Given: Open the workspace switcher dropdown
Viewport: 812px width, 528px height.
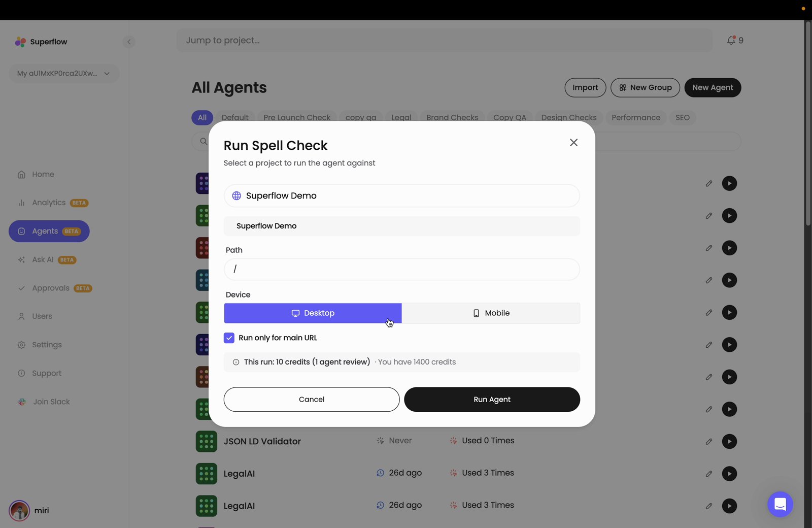Looking at the screenshot, I should pos(64,73).
